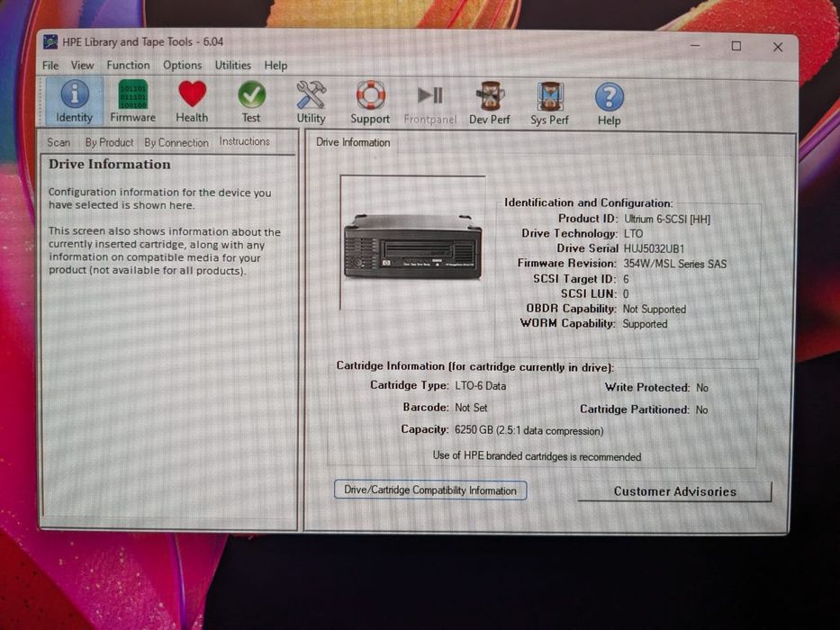
Task: Click the HPE application title bar icon
Action: (50, 41)
